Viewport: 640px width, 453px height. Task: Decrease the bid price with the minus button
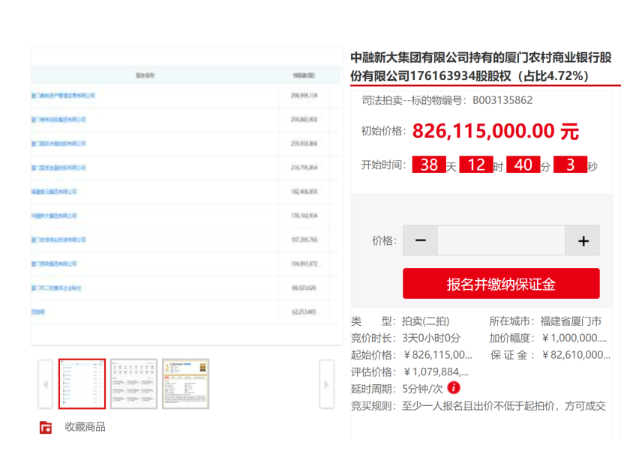click(x=420, y=240)
